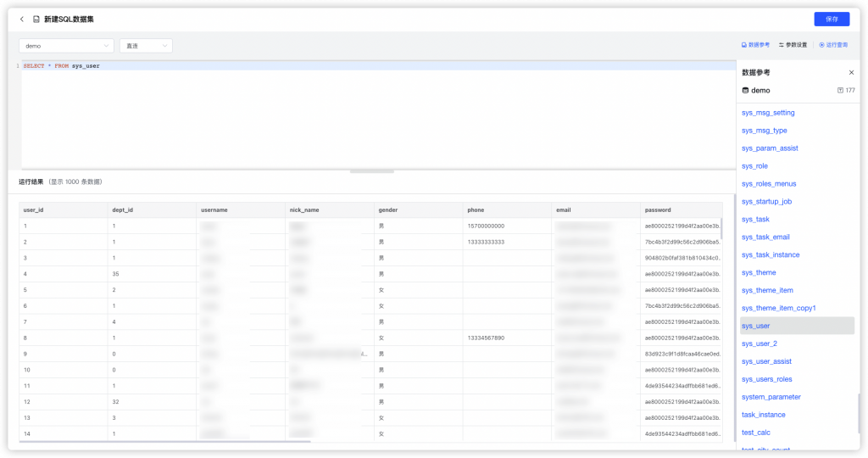
Task: Click the dept_id column header
Action: click(153, 209)
